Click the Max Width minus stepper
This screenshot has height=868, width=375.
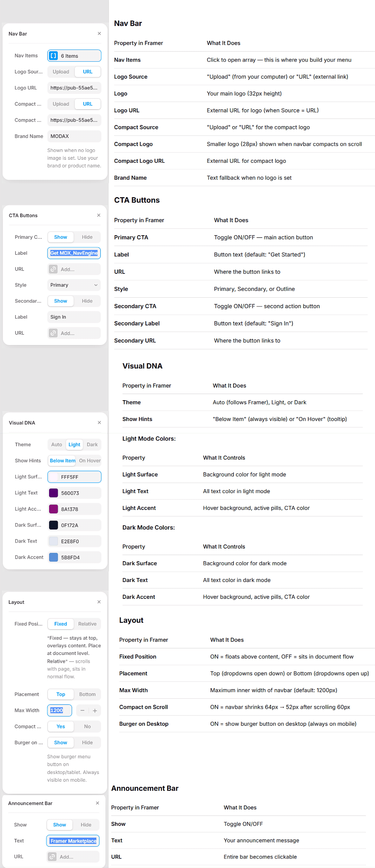[x=82, y=710]
